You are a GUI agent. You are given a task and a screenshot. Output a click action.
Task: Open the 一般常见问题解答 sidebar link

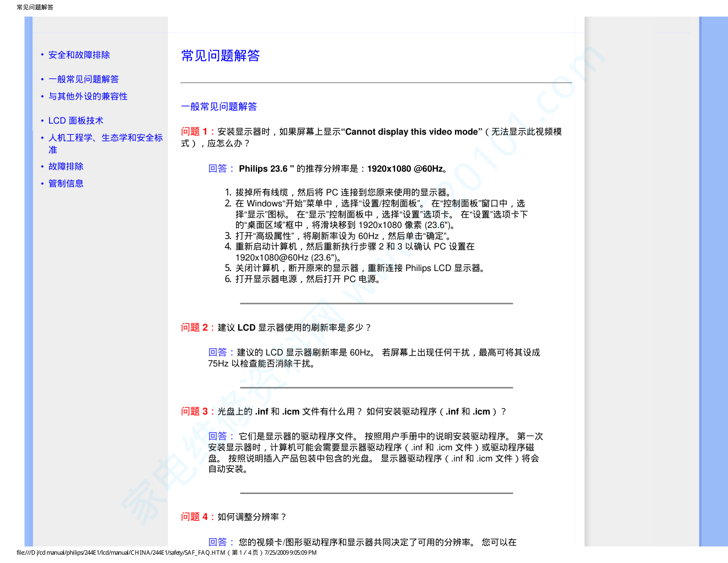[83, 79]
